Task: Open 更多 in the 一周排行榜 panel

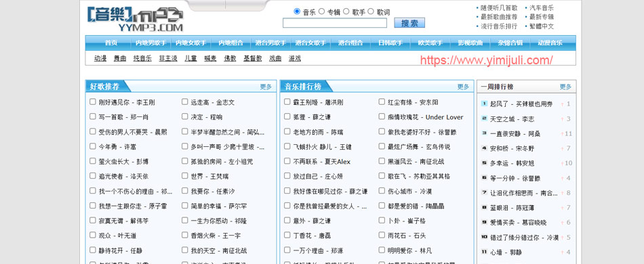Action: [565, 87]
